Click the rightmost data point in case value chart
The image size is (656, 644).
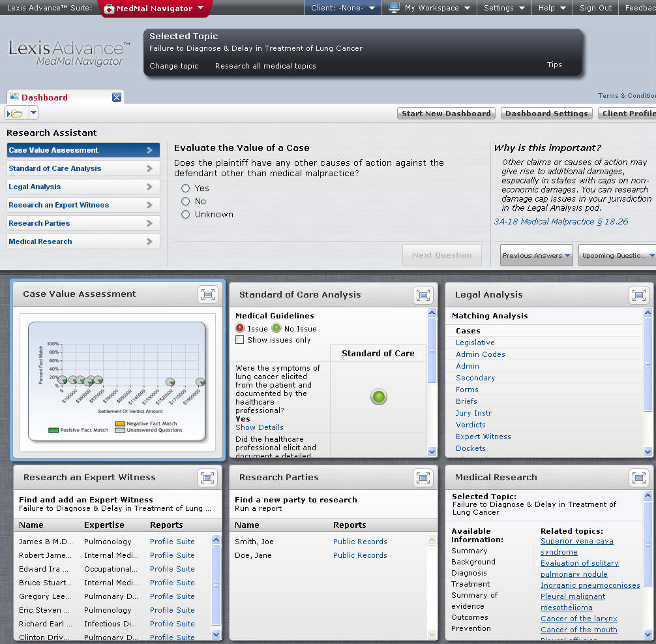pos(201,382)
